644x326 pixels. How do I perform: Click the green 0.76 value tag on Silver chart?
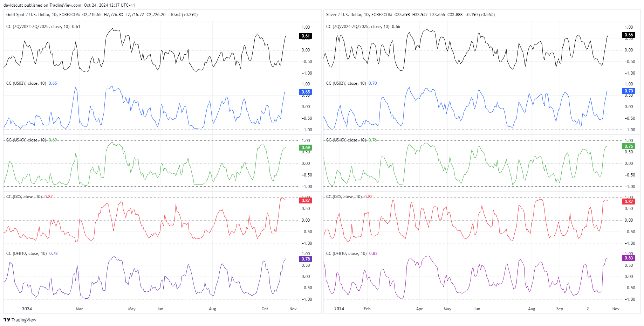tap(629, 146)
